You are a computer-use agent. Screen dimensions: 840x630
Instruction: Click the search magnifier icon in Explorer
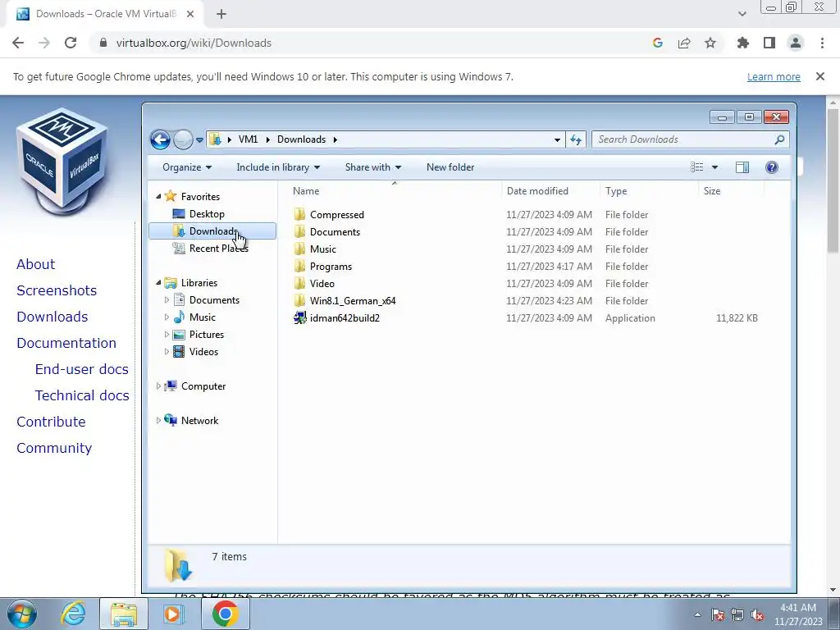(x=779, y=139)
